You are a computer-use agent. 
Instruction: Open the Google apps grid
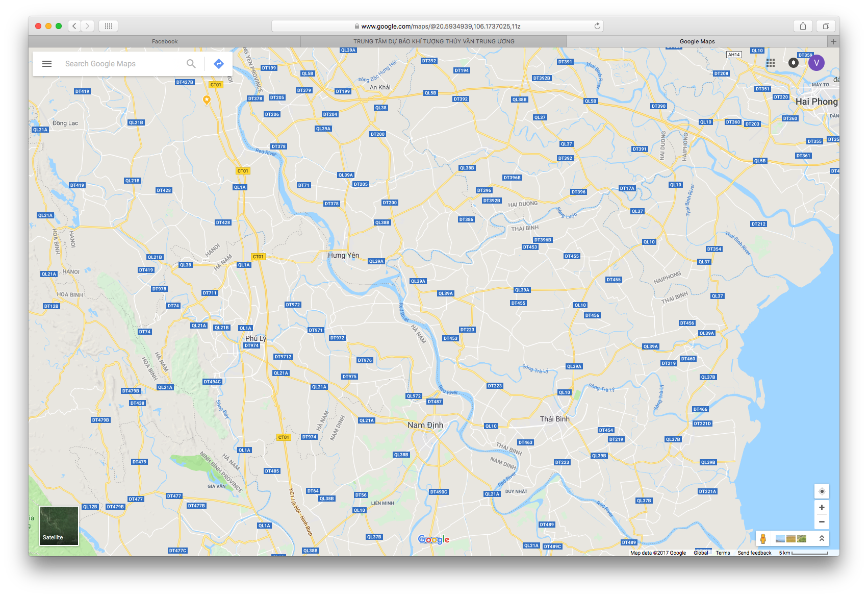(771, 63)
